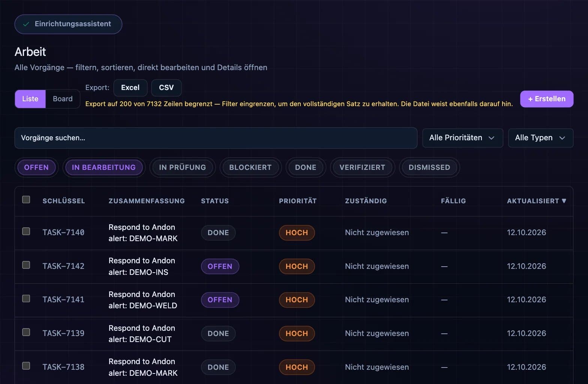Click 'Nicht zugewiesen' assignee for TASK-7139
Screen dimensions: 588x384
377,333
